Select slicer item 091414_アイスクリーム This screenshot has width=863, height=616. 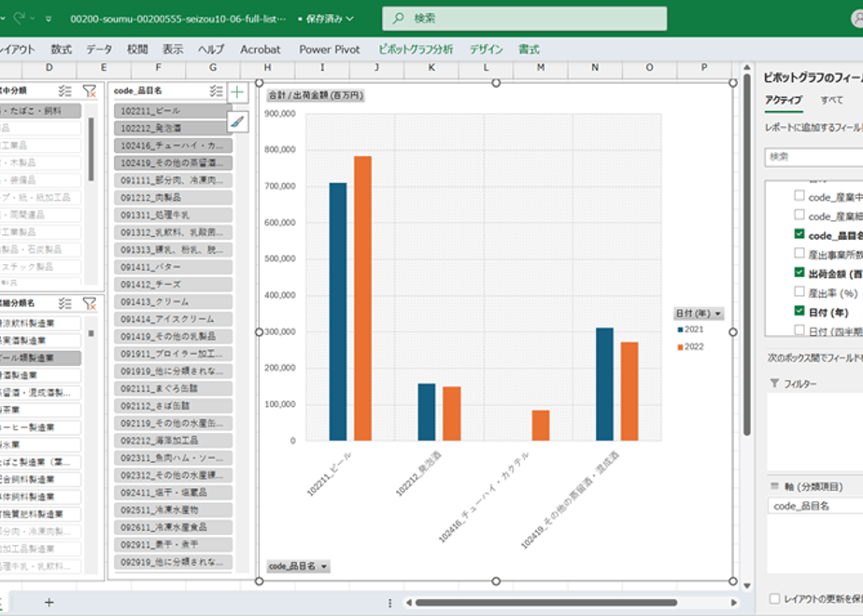[x=173, y=319]
